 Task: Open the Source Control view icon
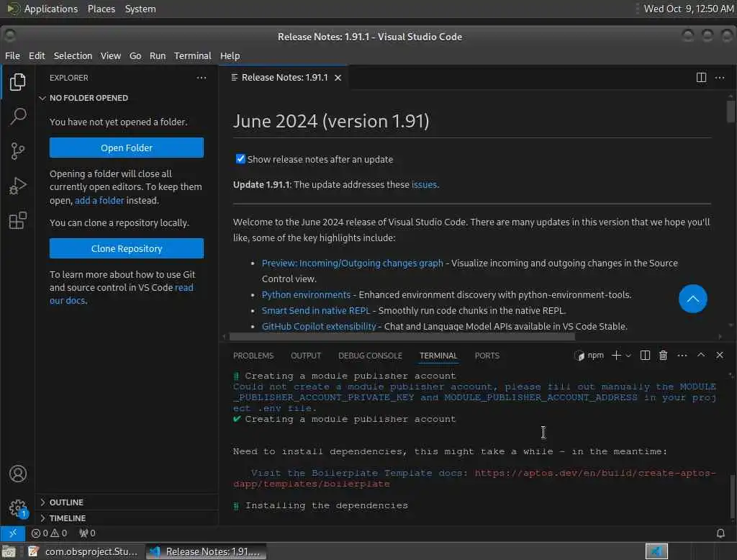point(17,151)
